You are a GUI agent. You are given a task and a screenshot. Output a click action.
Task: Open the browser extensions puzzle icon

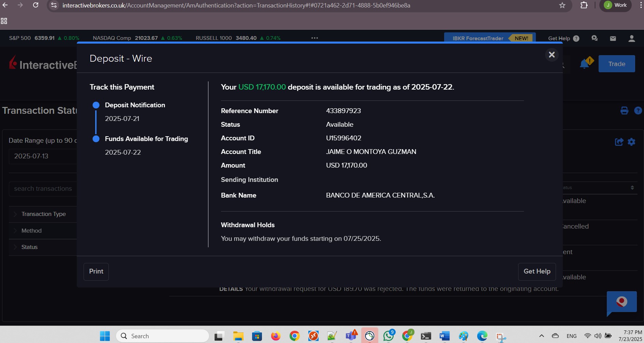click(584, 5)
